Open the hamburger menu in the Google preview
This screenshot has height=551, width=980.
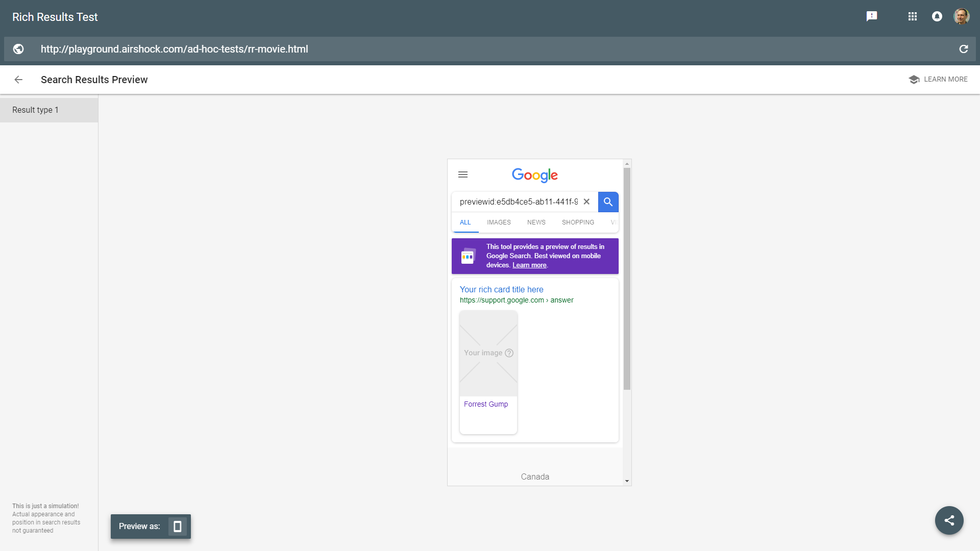(x=463, y=174)
